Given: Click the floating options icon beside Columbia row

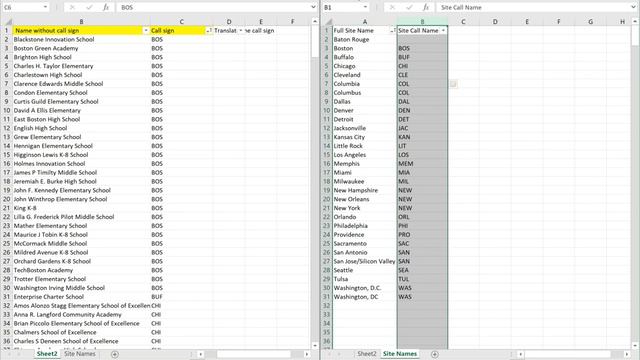Looking at the screenshot, I should click(453, 84).
